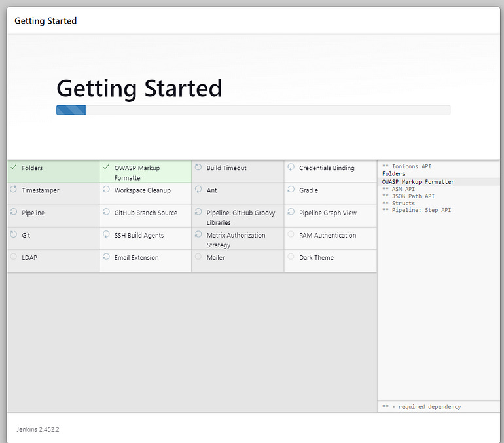Screen dimensions: 504x443
Task: Click the pending circle icon next to Mailer
Action: [198, 257]
